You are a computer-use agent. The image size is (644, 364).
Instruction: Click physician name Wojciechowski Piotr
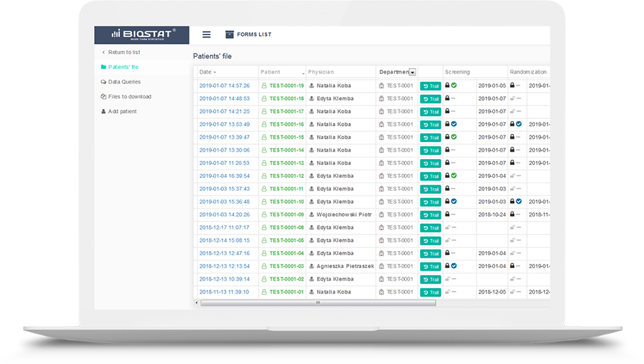click(344, 214)
